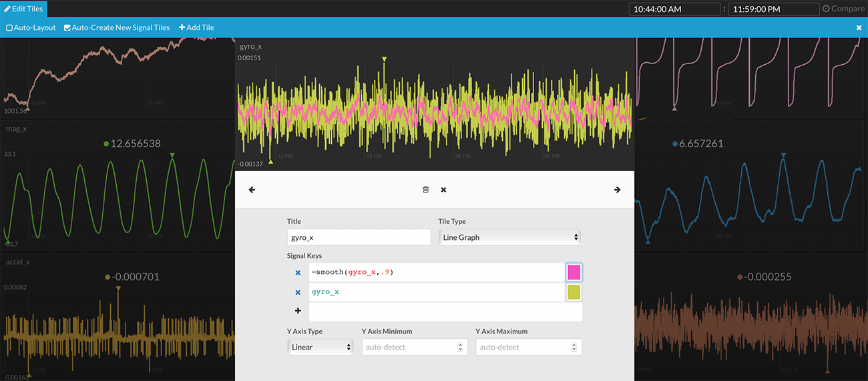The width and height of the screenshot is (868, 381).
Task: Close tile editor with the X icon
Action: pyautogui.click(x=443, y=190)
